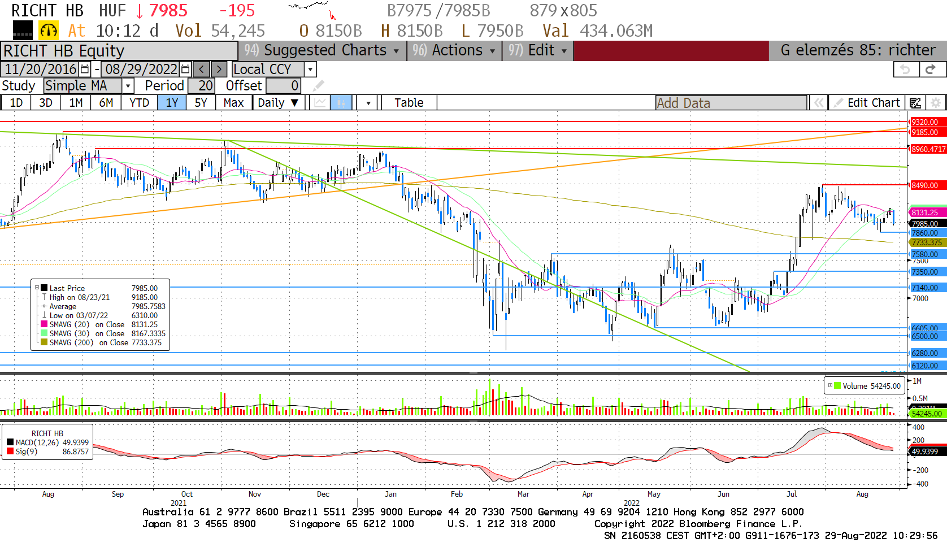Select the Max range tab
Screen dimensions: 947x560
pos(233,103)
